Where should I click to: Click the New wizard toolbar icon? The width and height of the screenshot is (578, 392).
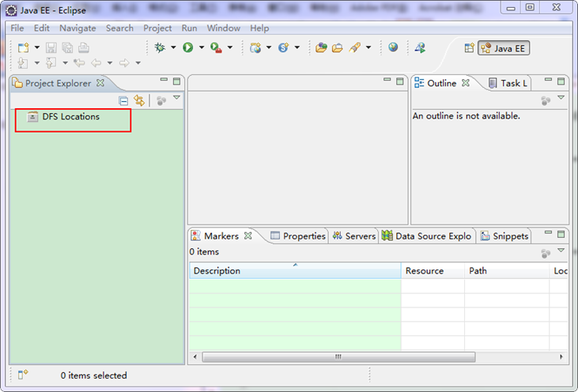click(x=24, y=47)
